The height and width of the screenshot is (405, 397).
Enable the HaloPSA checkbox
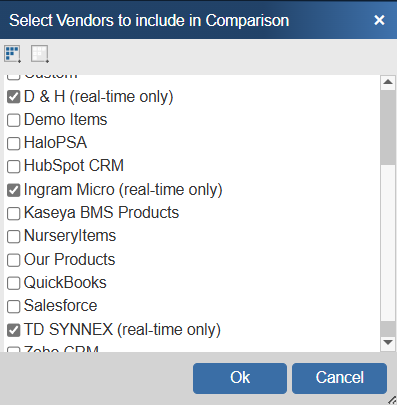(14, 143)
